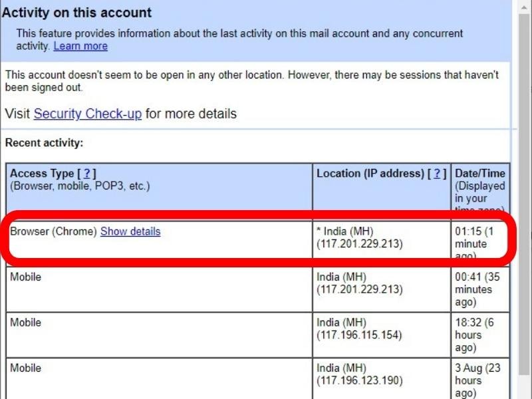Click the "This feature provides information" description
This screenshot has height=399, width=532.
point(239,40)
